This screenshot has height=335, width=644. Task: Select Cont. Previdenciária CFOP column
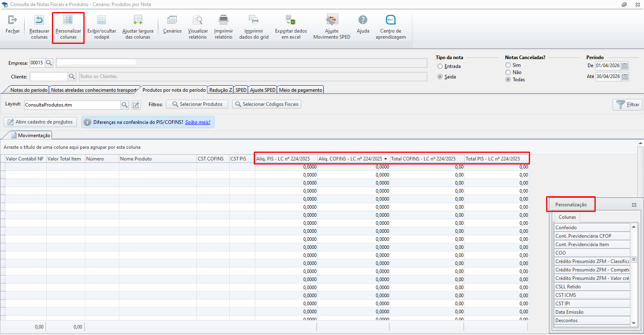(592, 236)
